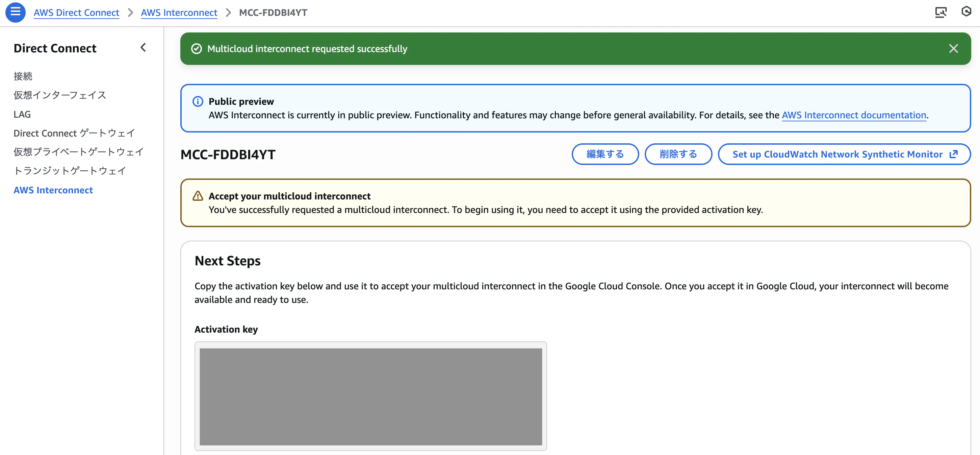Screen dimensions: 980x455
Task: Click the hexagon settings icon at top right
Action: coord(966,12)
